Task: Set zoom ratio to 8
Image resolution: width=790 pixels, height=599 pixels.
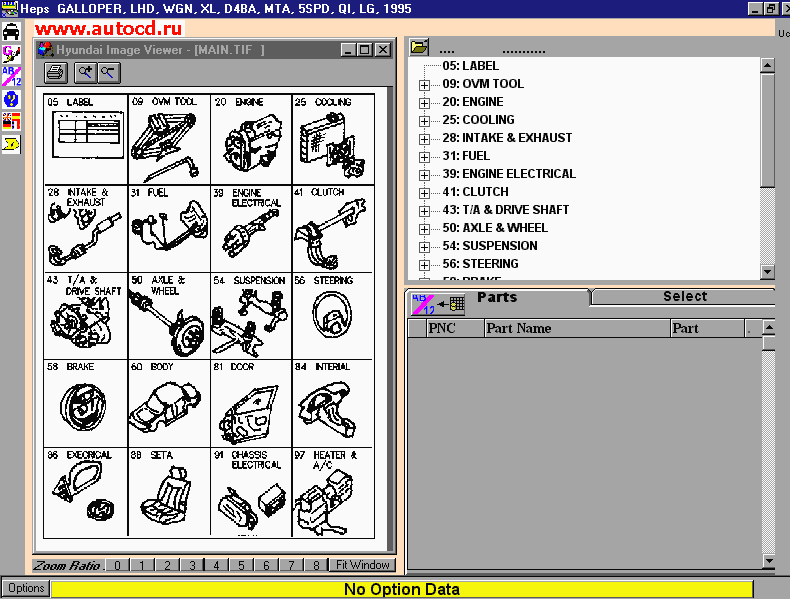Action: pos(316,565)
